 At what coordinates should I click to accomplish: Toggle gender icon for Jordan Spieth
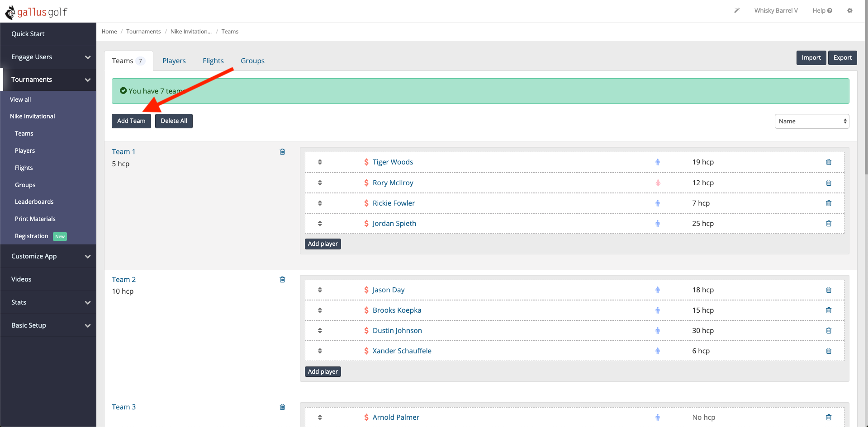658,224
